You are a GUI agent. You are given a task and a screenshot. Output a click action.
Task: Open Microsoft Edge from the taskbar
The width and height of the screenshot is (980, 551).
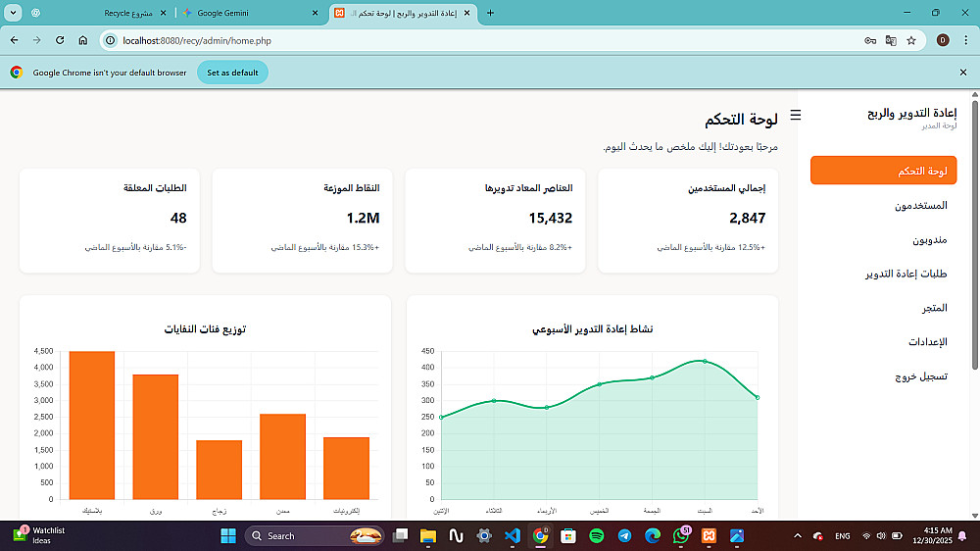(653, 536)
